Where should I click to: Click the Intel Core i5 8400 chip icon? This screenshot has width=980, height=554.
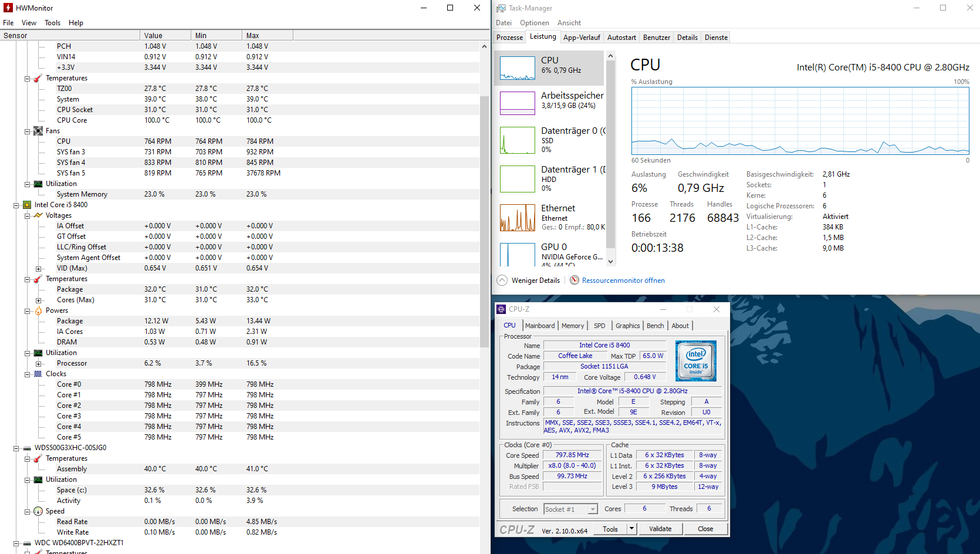coord(27,205)
